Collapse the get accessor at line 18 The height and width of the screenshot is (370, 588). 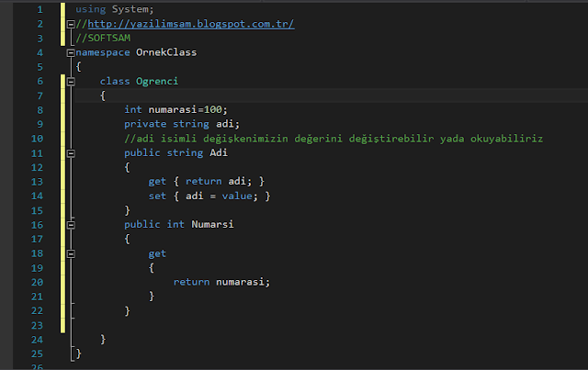tap(71, 253)
